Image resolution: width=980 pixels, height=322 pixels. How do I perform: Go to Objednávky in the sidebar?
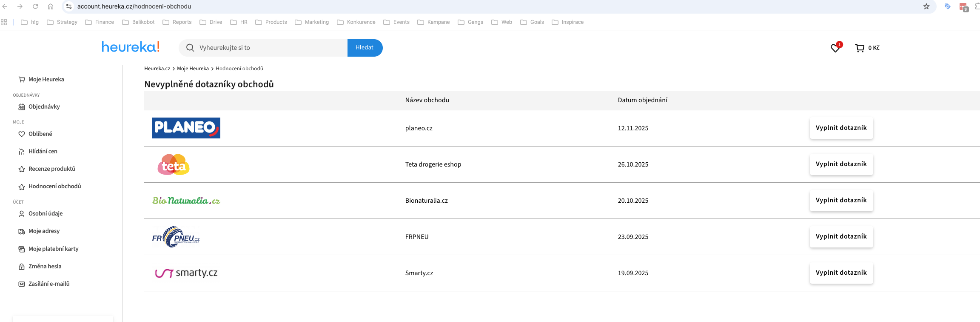coord(44,107)
